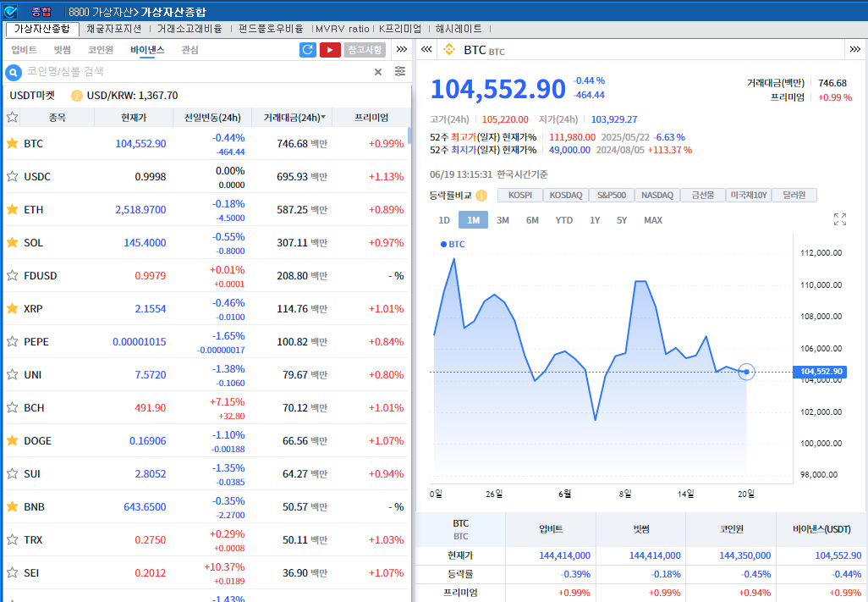The height and width of the screenshot is (602, 868).
Task: Sort by 거래대금(24h) column header arrow
Action: [323, 118]
